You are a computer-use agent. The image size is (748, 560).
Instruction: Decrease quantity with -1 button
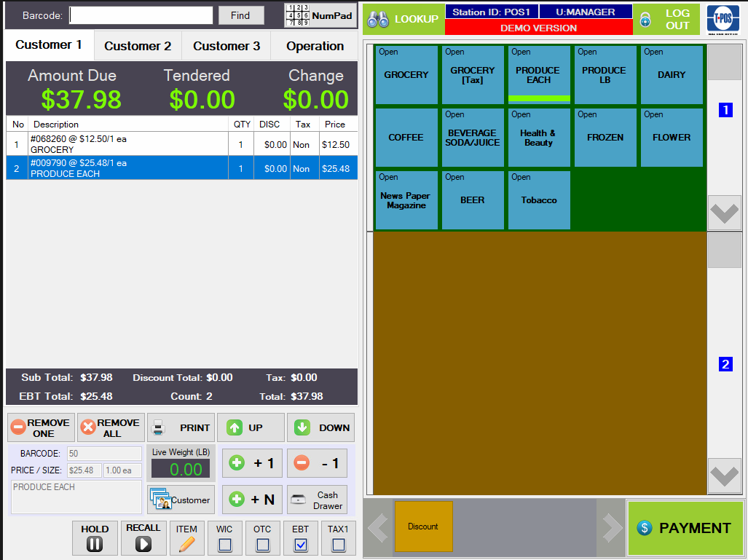point(317,462)
